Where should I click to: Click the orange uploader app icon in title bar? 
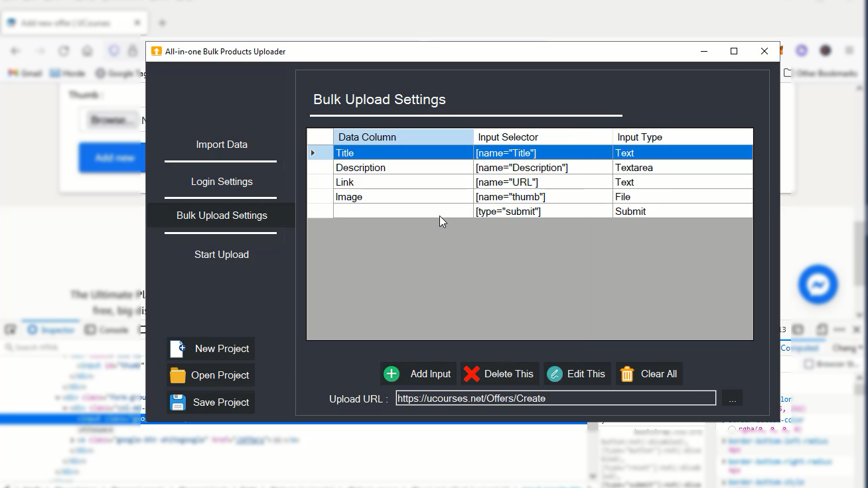coord(157,51)
